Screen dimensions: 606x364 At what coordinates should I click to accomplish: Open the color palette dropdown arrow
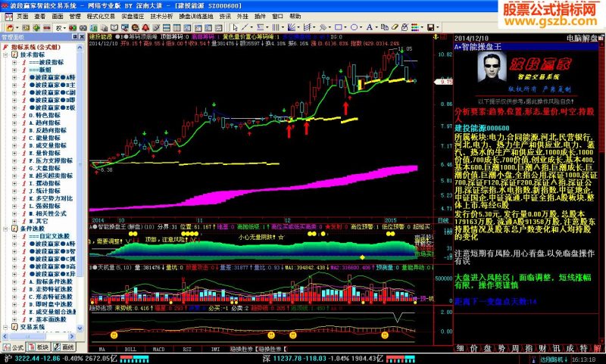click(x=421, y=27)
